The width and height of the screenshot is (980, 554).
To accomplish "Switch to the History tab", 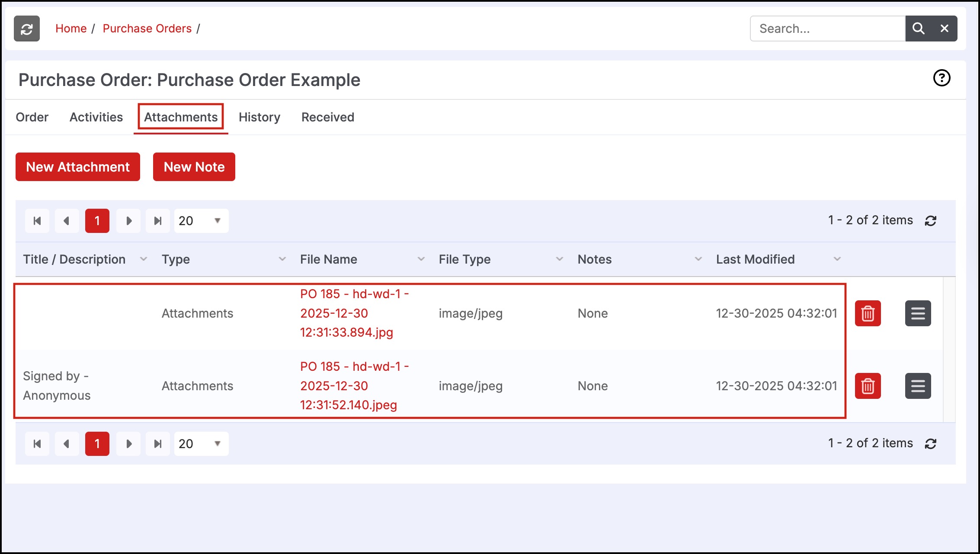I will 259,117.
